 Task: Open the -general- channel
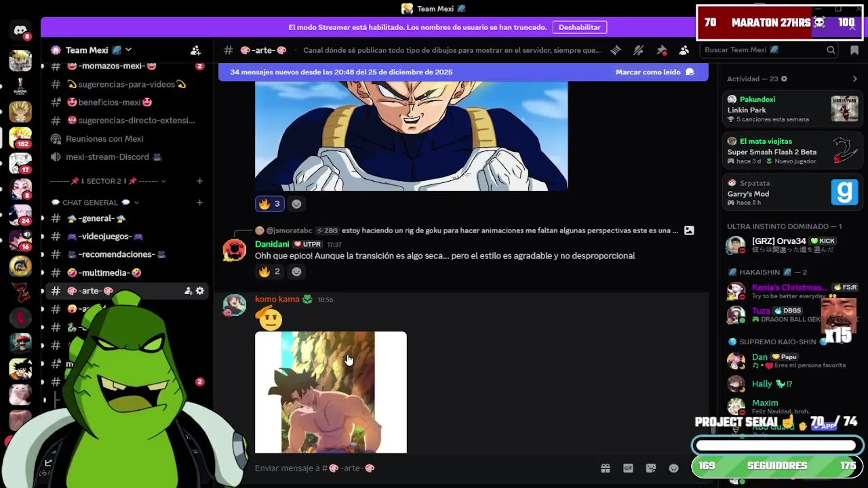tap(126, 218)
